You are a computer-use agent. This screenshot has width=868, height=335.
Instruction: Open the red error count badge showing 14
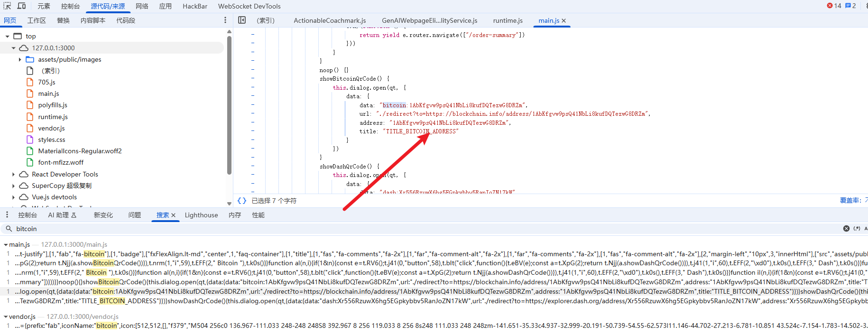tap(834, 6)
